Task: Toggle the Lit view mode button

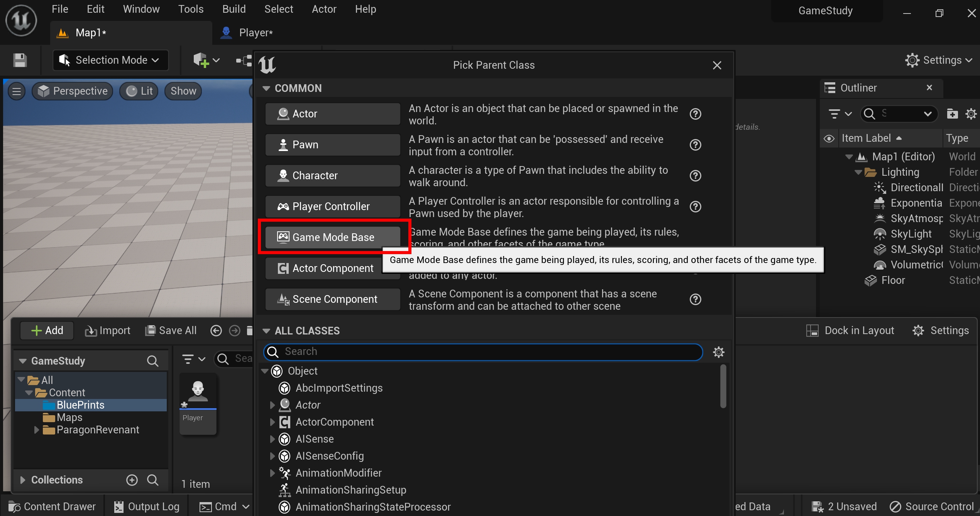Action: (139, 91)
